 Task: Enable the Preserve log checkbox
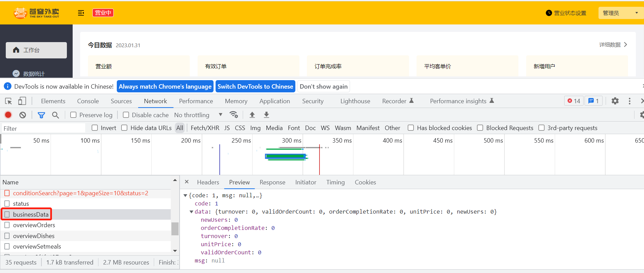73,115
